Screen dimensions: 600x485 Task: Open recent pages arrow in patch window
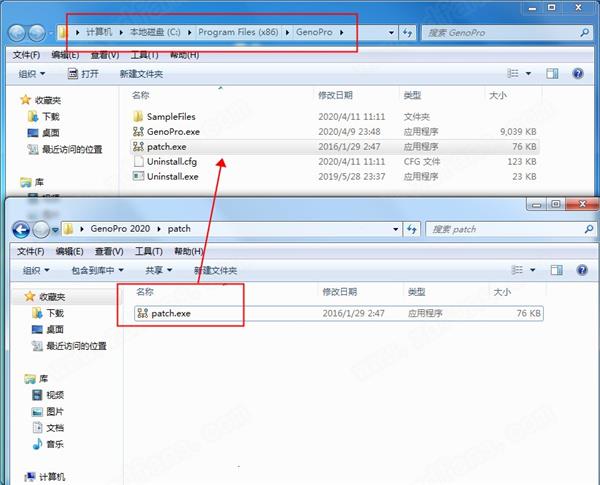[x=55, y=230]
